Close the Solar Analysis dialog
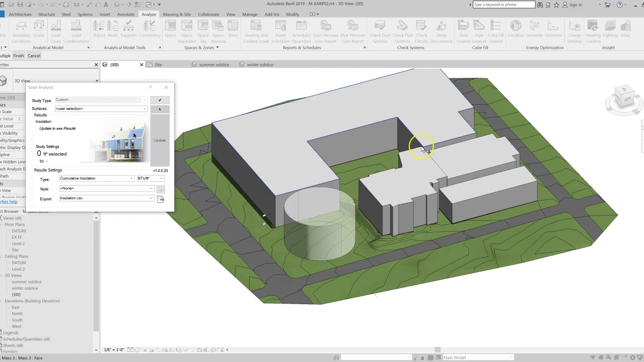Viewport: 644px width, 362px height. (x=166, y=87)
